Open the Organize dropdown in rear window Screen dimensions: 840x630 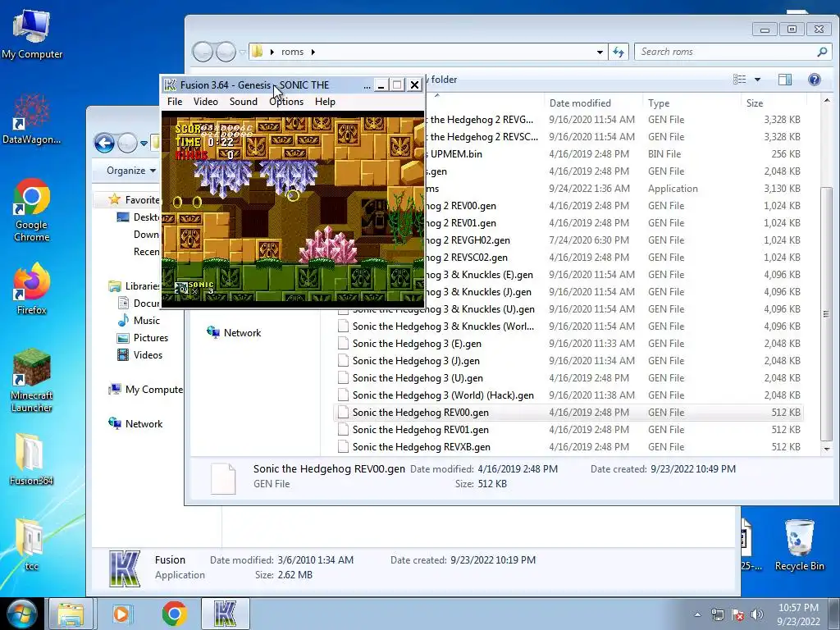pyautogui.click(x=131, y=171)
